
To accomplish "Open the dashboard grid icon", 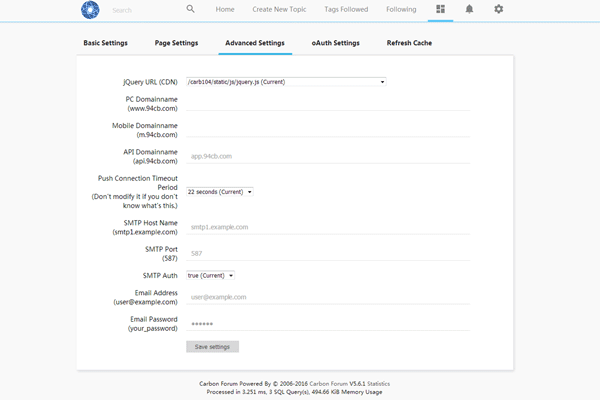I will (x=440, y=9).
